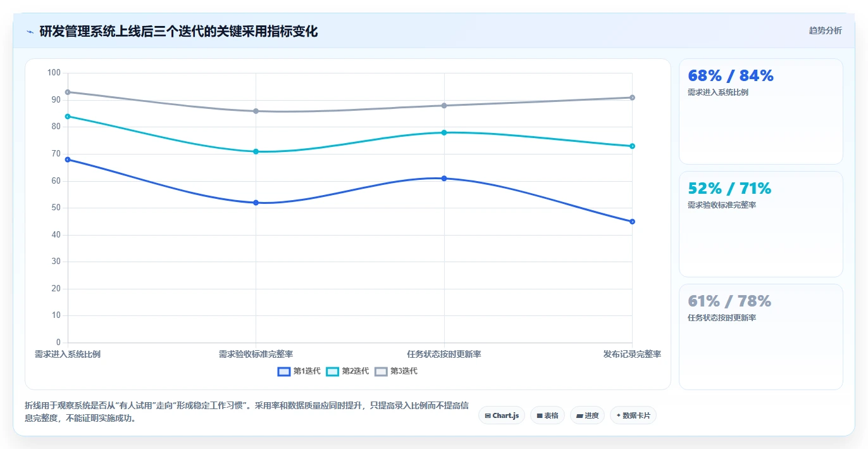Click the y-axis value 50
Image resolution: width=868 pixels, height=449 pixels.
(56, 208)
